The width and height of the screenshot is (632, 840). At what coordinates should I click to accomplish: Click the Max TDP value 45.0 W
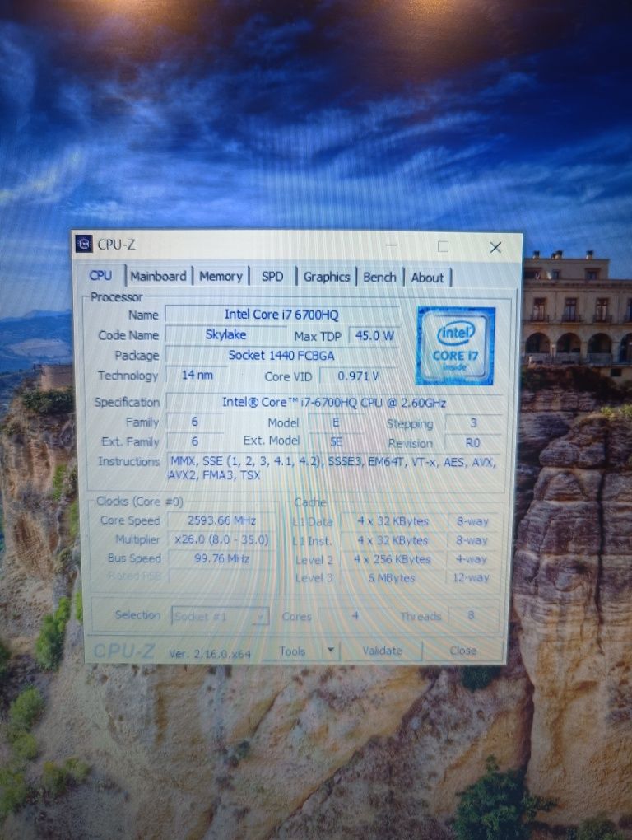click(x=374, y=335)
